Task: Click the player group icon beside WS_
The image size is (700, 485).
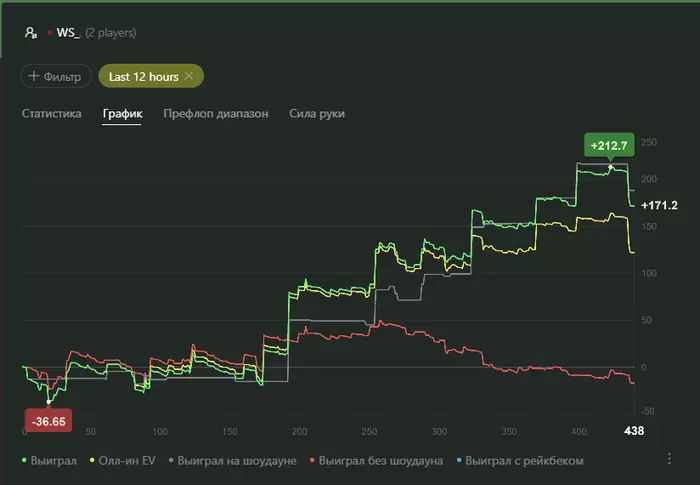Action: 31,33
